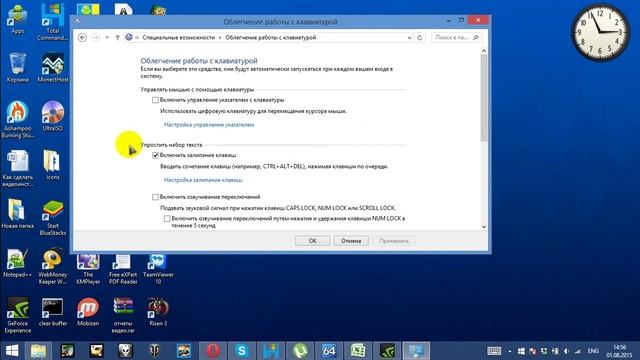Click the scrollbar down arrow

484,227
